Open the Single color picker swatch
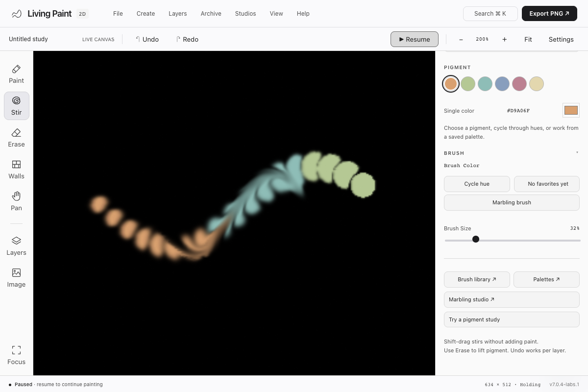The image size is (588, 392). [571, 110]
